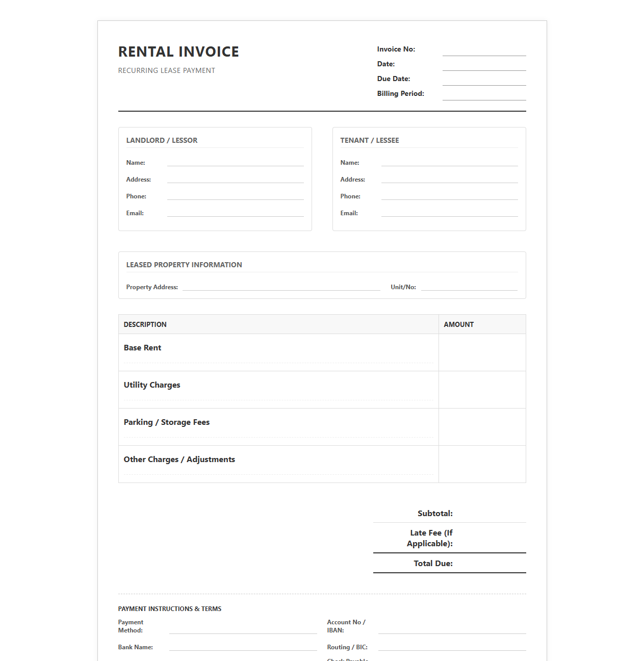Click the TENANT / LESSEE heading
The image size is (644, 661).
370,140
